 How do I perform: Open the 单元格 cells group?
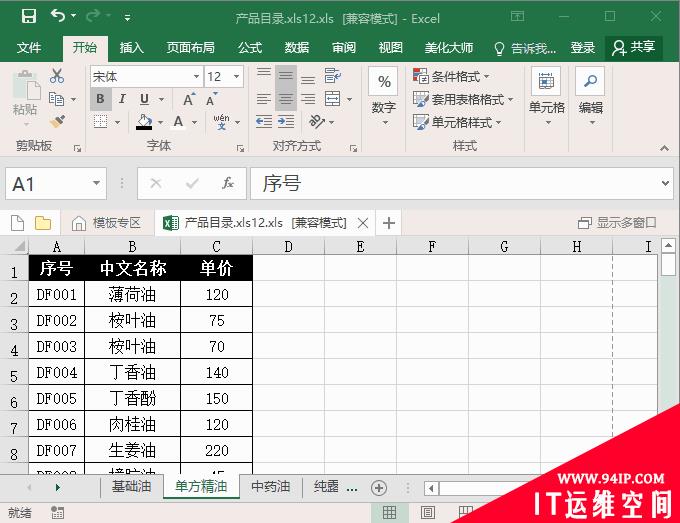546,97
